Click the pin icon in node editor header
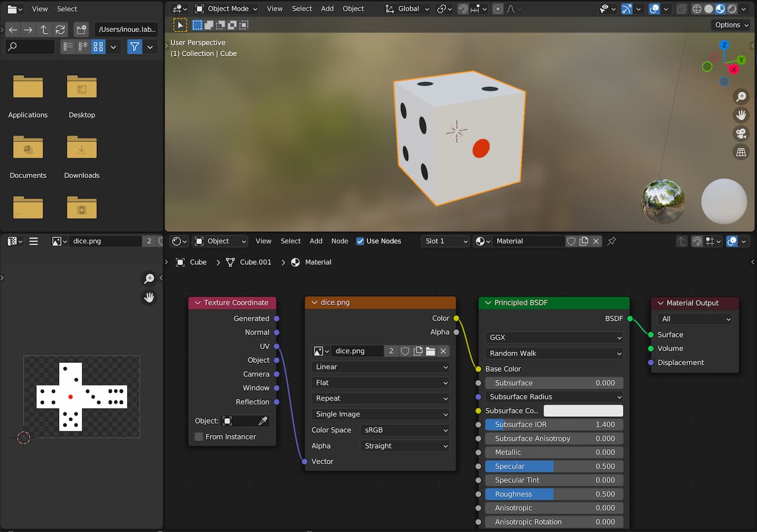This screenshot has width=757, height=532. 612,241
